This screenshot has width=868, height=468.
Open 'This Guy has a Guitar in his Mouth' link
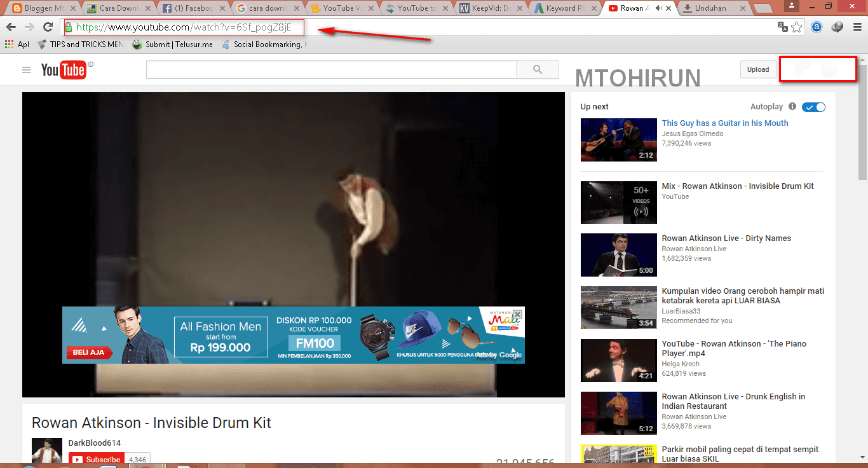click(x=725, y=123)
